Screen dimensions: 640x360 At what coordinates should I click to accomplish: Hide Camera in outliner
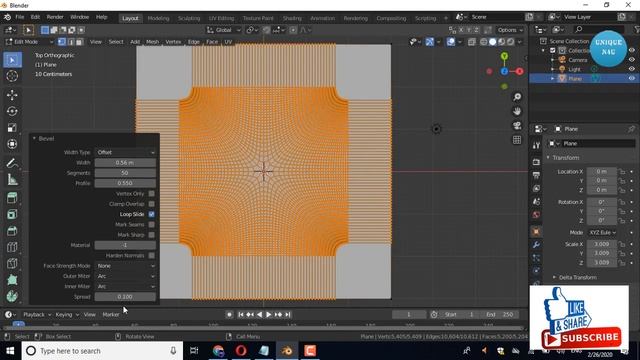click(631, 60)
